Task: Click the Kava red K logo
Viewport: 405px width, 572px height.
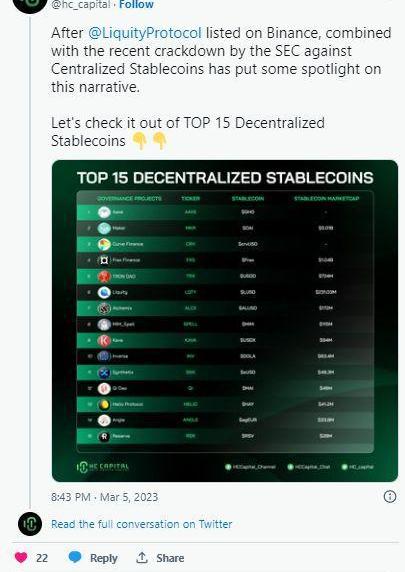Action: coord(104,340)
